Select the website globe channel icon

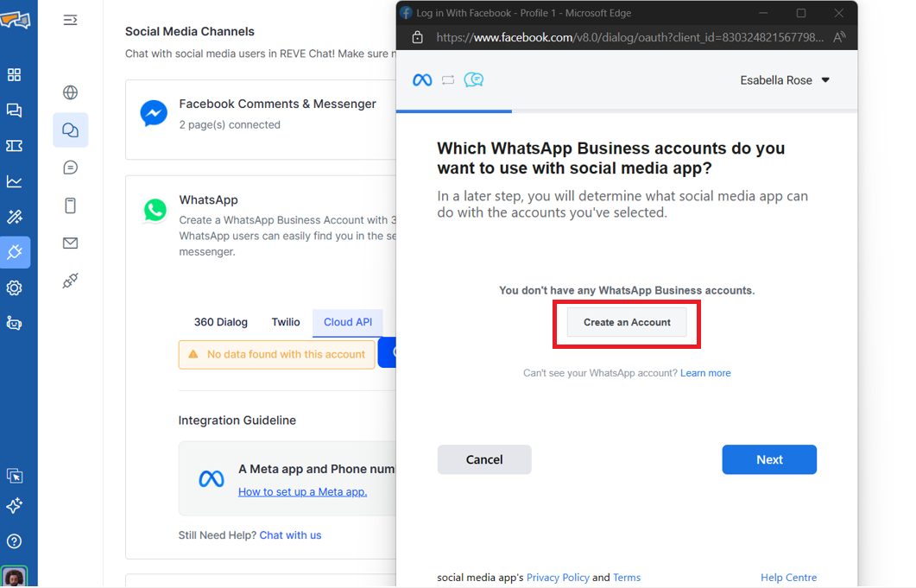coord(70,92)
